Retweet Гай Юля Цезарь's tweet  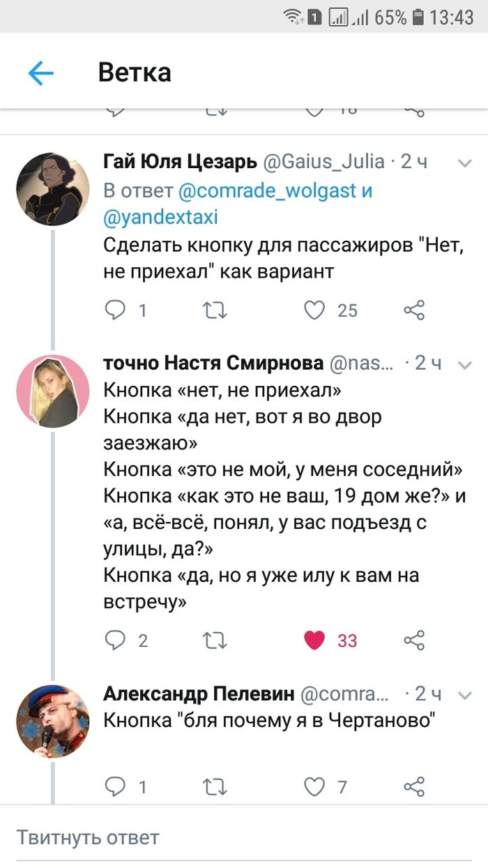[x=215, y=310]
